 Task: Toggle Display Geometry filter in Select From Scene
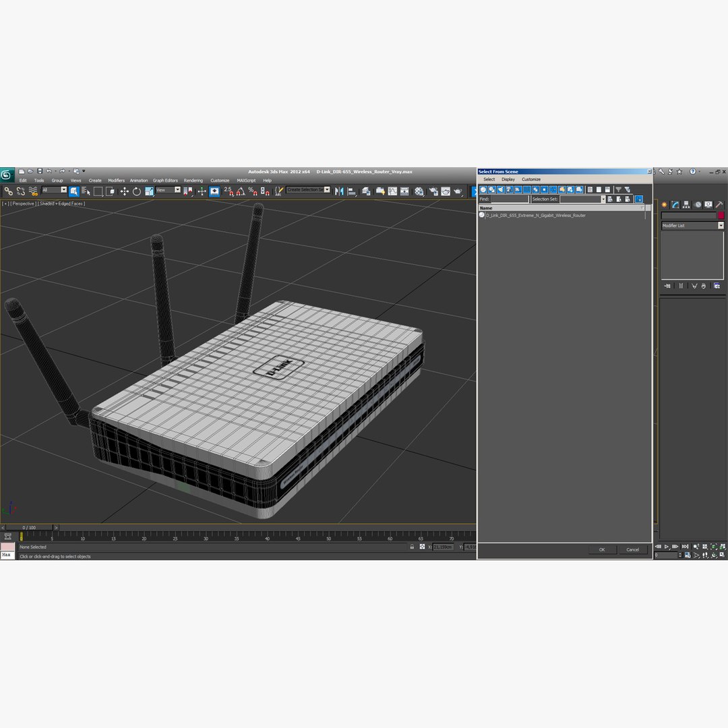click(x=483, y=189)
